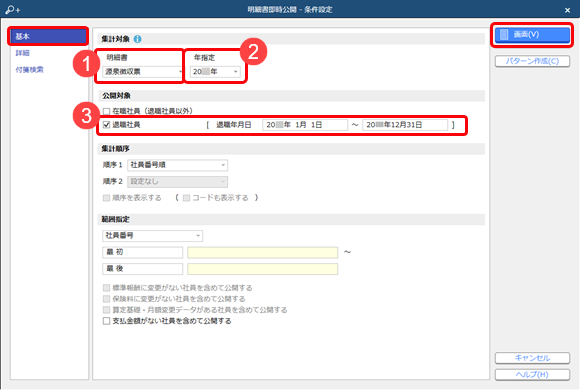580x390 pixels.
Task: Click the yellow field beside 最後
Action: 263,269
